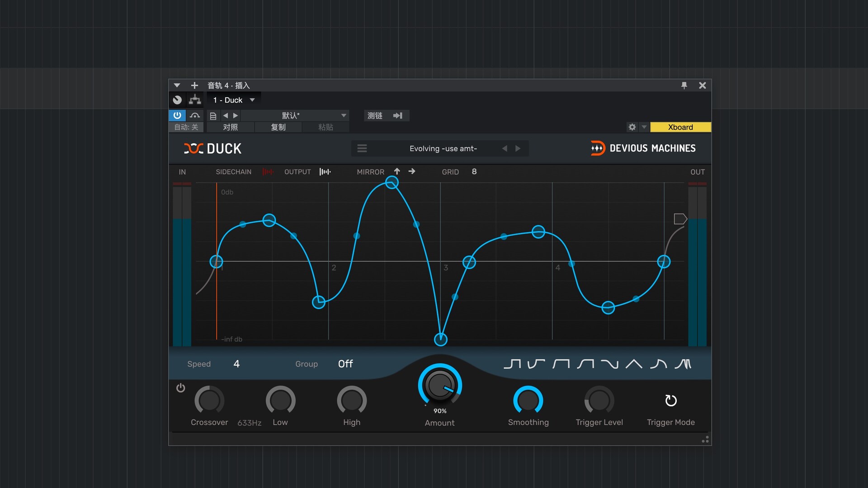Click the Trigger Mode loop icon
The width and height of the screenshot is (868, 488).
click(671, 400)
